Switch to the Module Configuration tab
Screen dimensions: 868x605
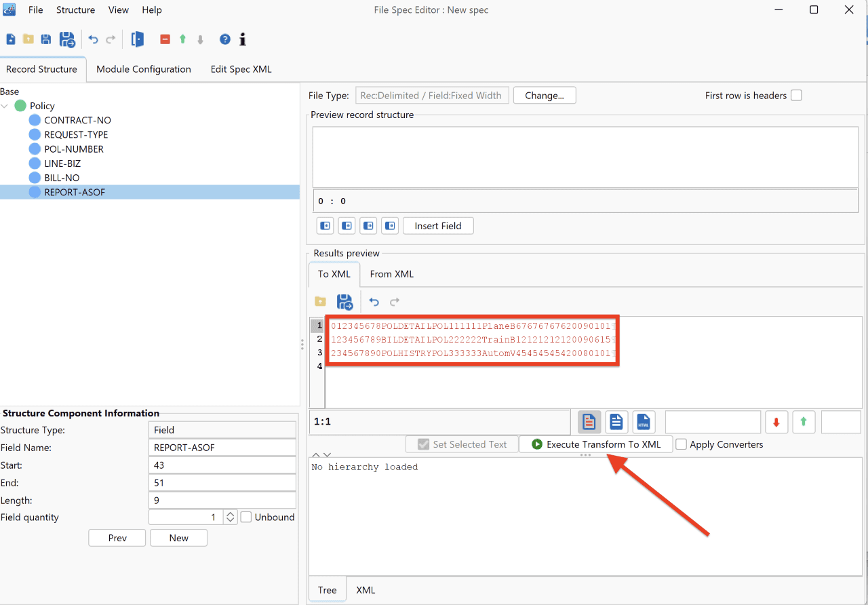[x=144, y=69]
